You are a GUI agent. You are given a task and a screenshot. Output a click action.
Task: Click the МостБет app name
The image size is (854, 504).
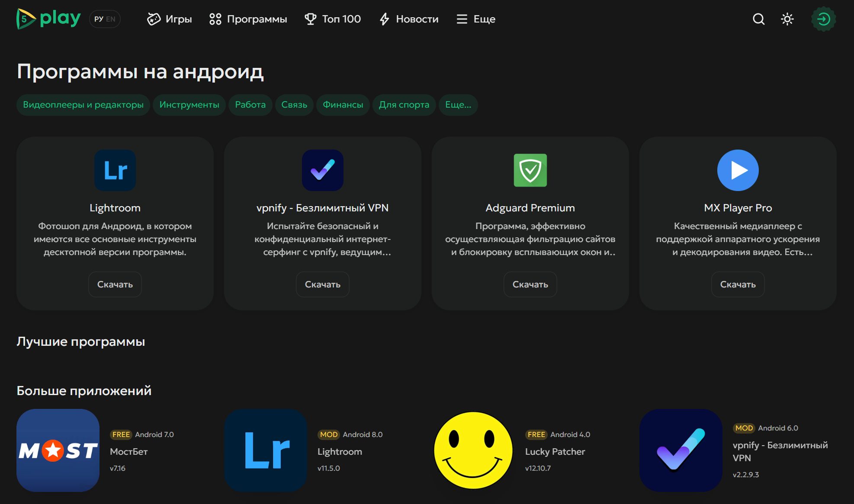(129, 452)
